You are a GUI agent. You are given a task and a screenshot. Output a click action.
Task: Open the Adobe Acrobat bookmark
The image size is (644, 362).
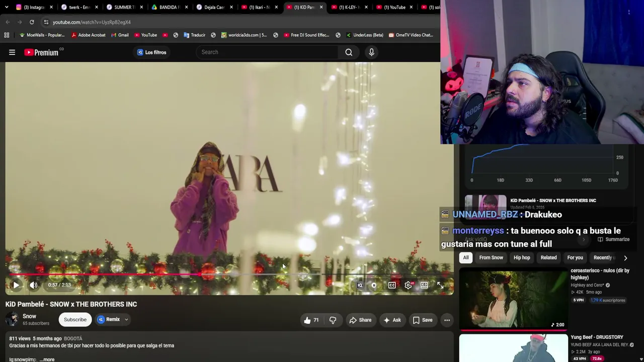coord(89,35)
